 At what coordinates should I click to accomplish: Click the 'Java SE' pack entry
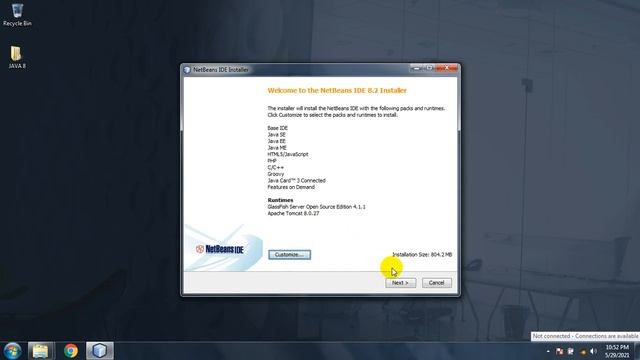[x=277, y=135]
